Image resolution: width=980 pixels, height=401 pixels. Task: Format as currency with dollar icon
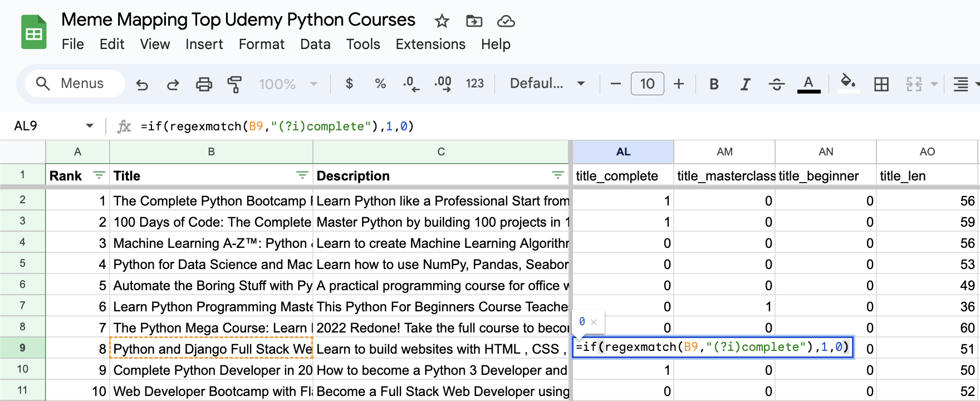349,84
